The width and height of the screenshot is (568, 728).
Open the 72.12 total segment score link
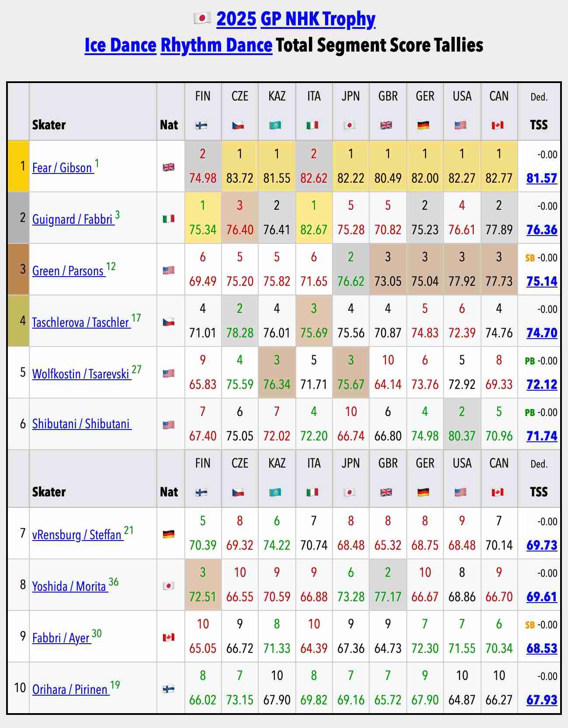pos(542,385)
